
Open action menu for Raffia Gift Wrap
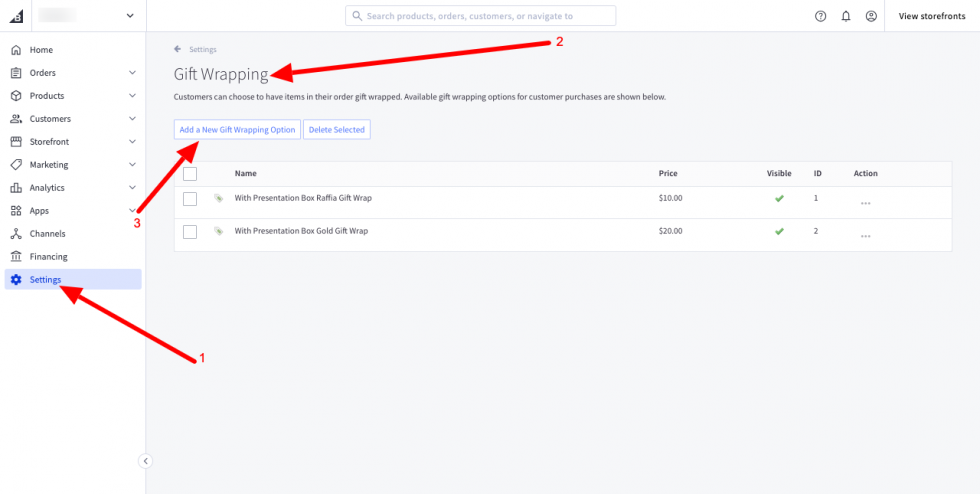865,203
